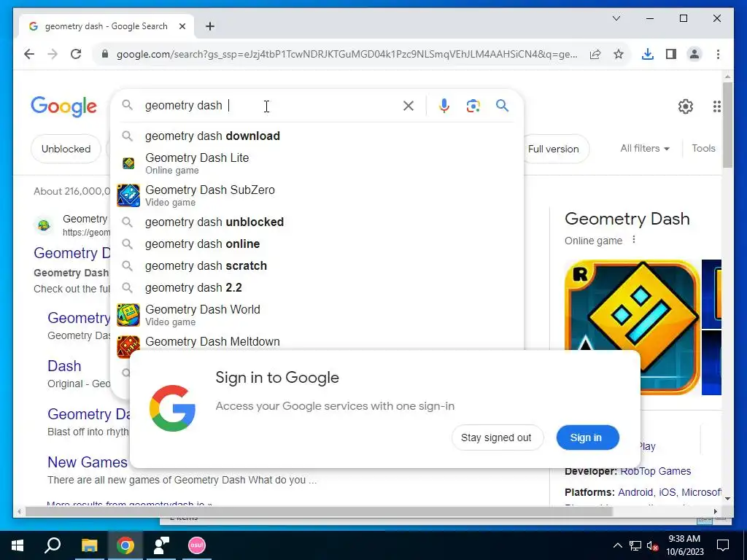Click the Android platform link
747x560 pixels.
(635, 492)
